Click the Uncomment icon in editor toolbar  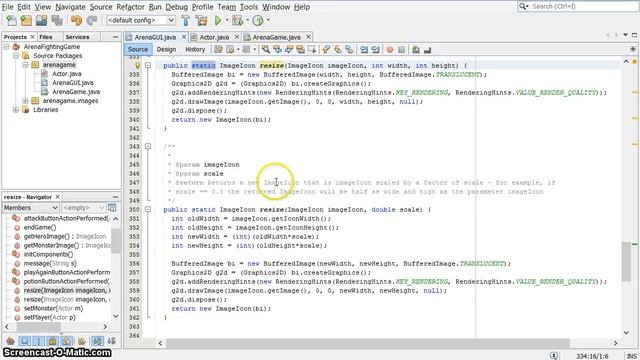(427, 49)
